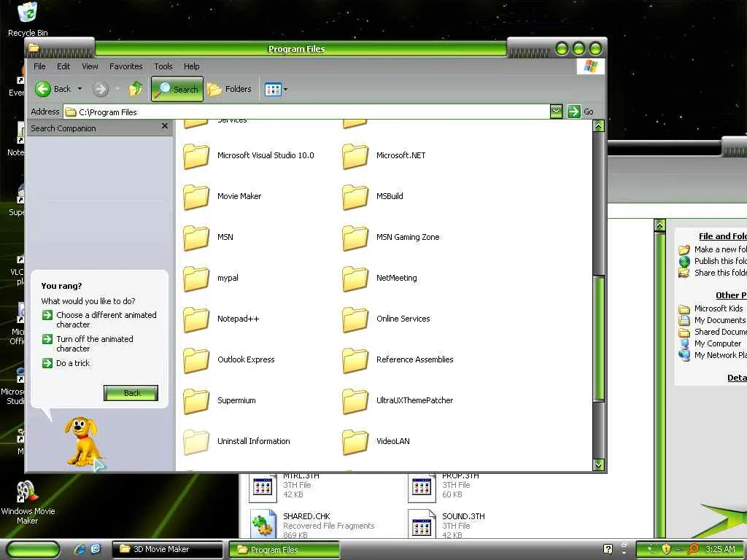The width and height of the screenshot is (747, 560).
Task: Select the mypal folder
Action: [x=211, y=279]
